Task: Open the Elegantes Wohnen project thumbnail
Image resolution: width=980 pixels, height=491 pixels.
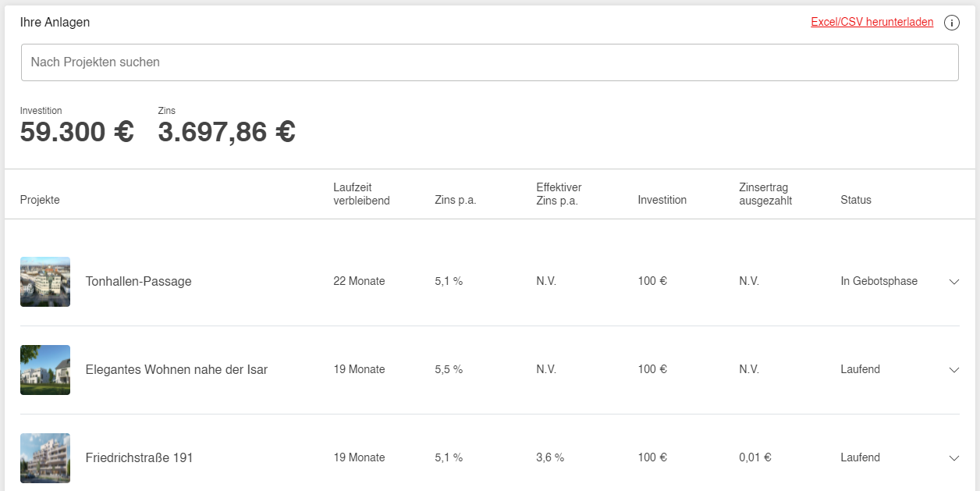Action: (x=45, y=370)
